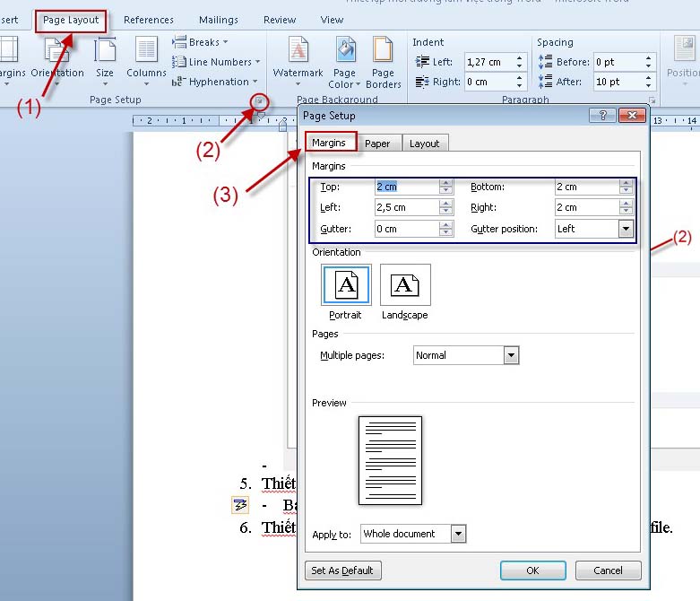Adjust the Gutter spinner
Screen dimensions: 700x601
point(445,229)
